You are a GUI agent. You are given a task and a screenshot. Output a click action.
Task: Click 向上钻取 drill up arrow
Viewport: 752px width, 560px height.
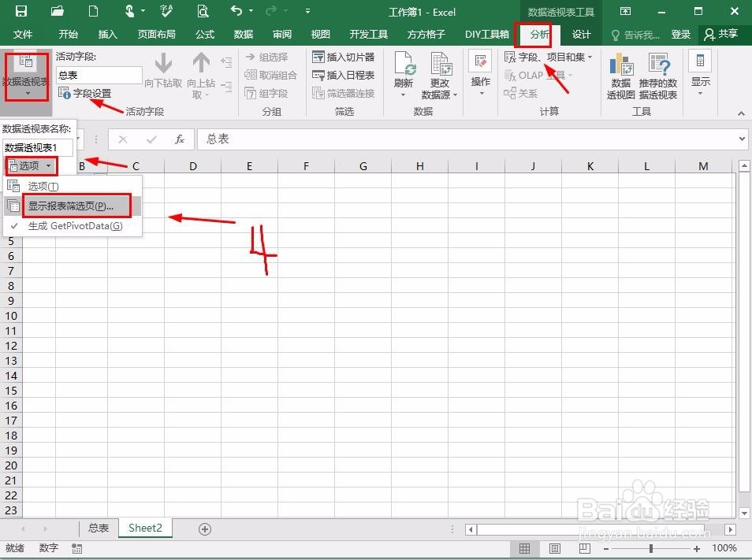click(x=201, y=75)
